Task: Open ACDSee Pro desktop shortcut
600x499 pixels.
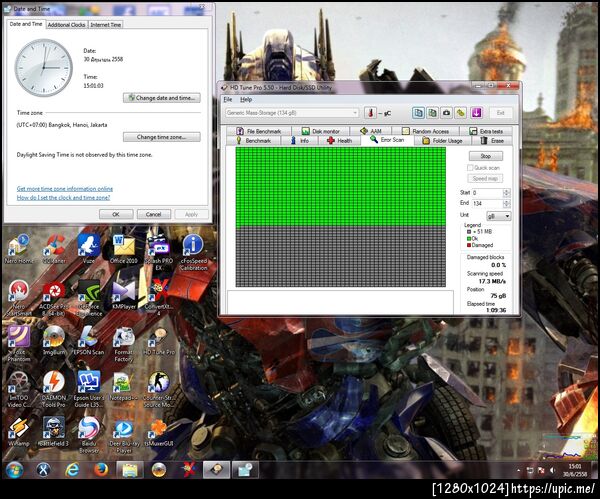Action: point(54,298)
